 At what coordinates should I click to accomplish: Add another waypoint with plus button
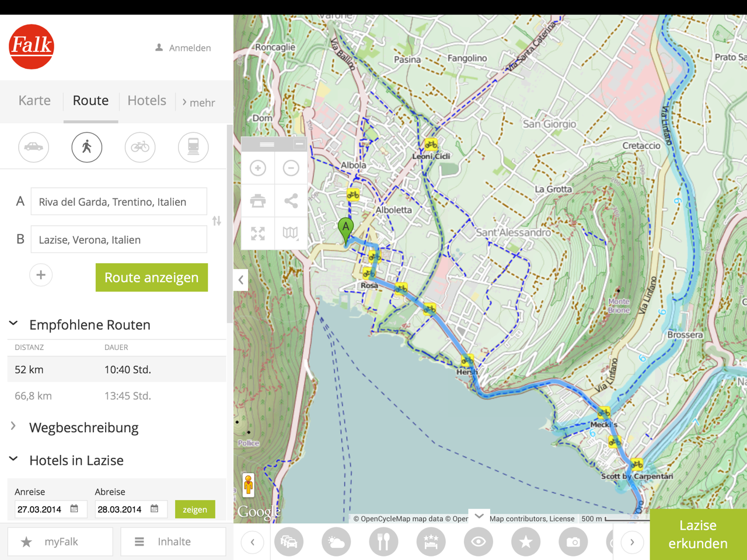(41, 275)
